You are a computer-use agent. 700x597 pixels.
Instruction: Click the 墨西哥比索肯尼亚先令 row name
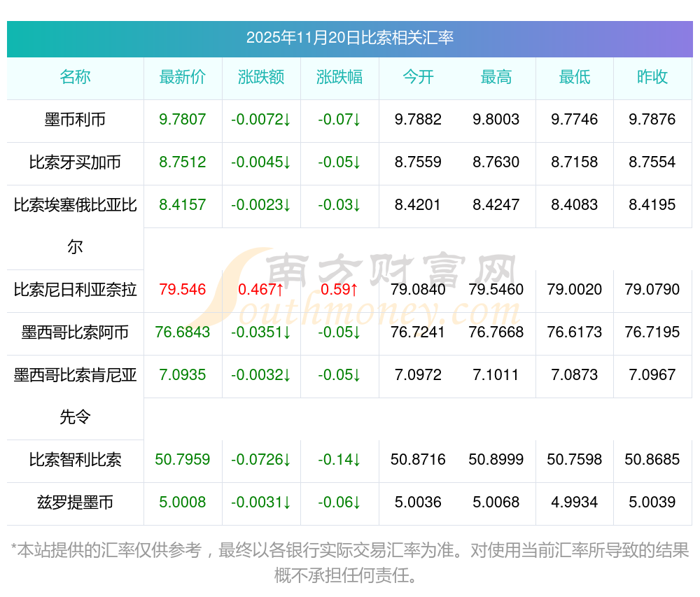coord(75,395)
